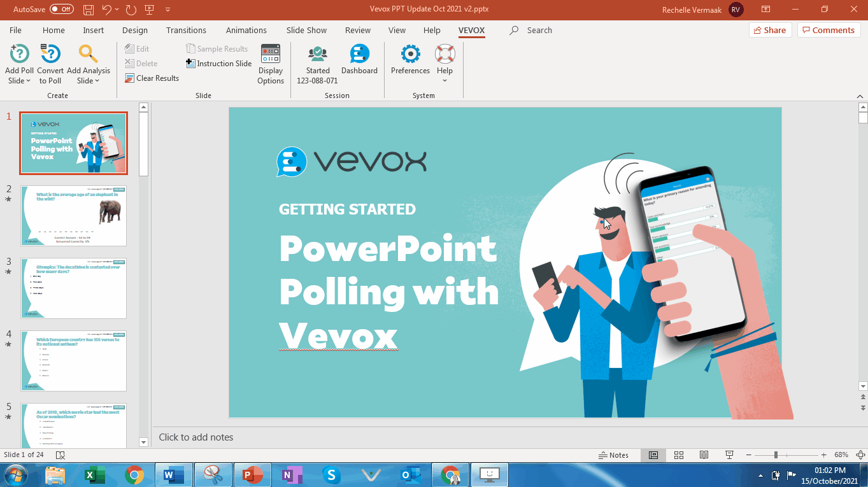Fit slide to current window icon
The width and height of the screenshot is (868, 487).
click(x=860, y=455)
